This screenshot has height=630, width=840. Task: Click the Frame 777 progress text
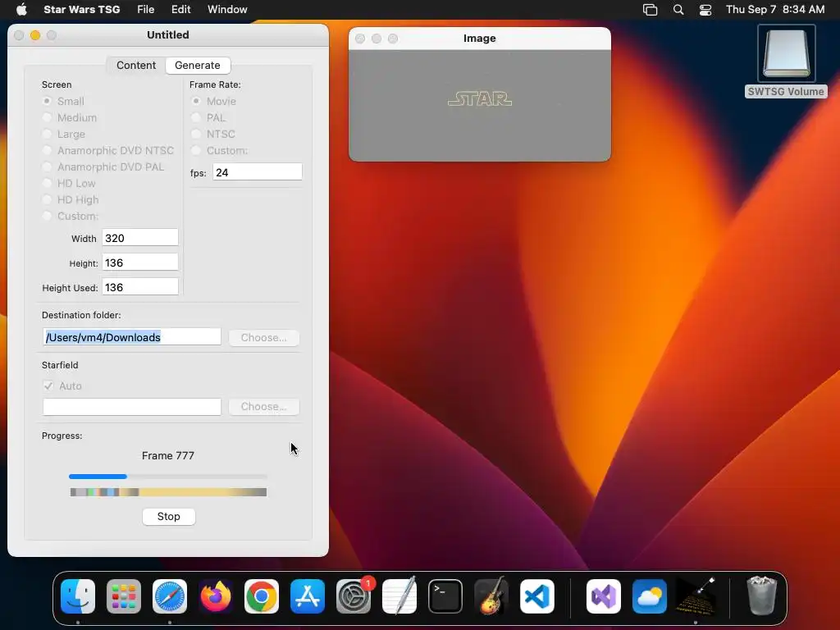[168, 456]
